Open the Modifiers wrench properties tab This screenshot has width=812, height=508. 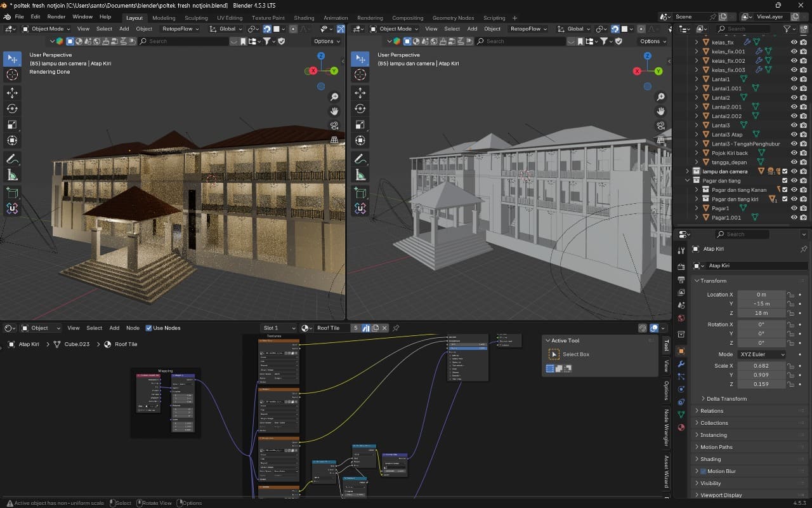pos(681,364)
